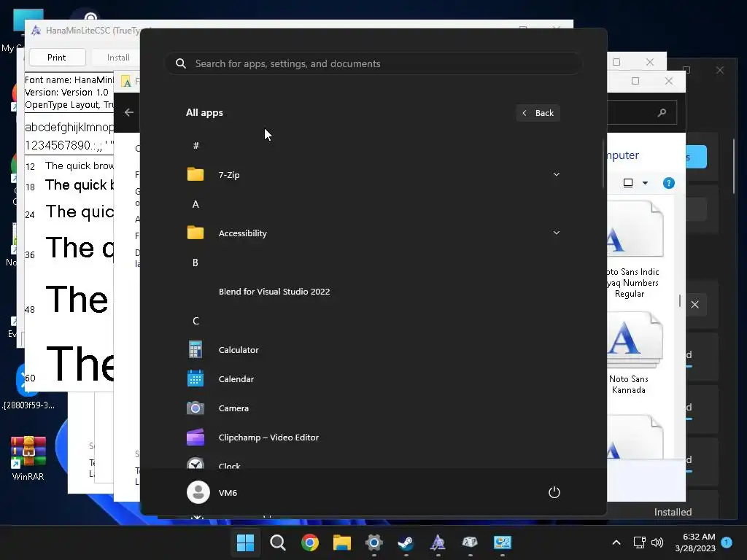The height and width of the screenshot is (560, 747).
Task: Open the Calendar app icon
Action: click(196, 378)
